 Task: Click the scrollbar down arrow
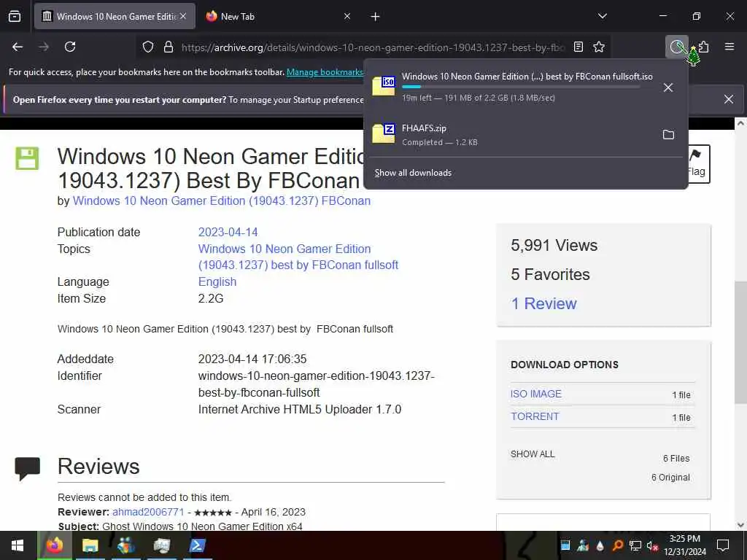pos(740,525)
